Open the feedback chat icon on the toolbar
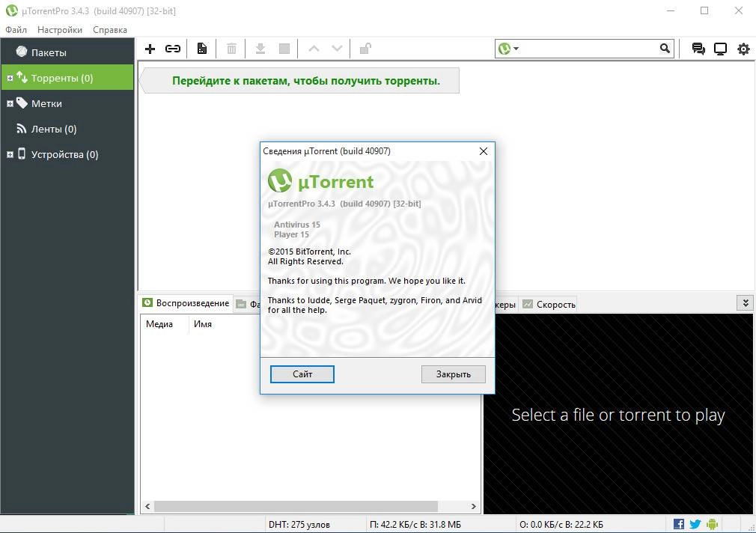This screenshot has height=533, width=756. pos(698,48)
